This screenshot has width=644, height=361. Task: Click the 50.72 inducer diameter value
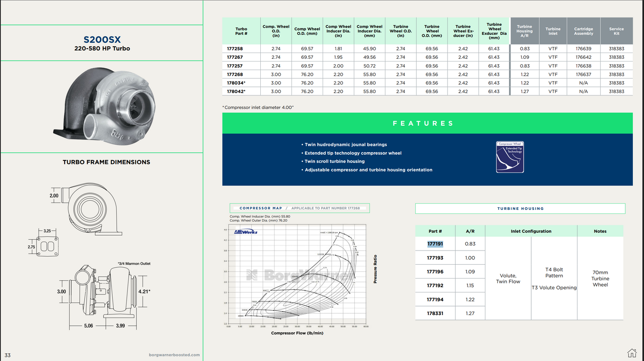tap(369, 66)
